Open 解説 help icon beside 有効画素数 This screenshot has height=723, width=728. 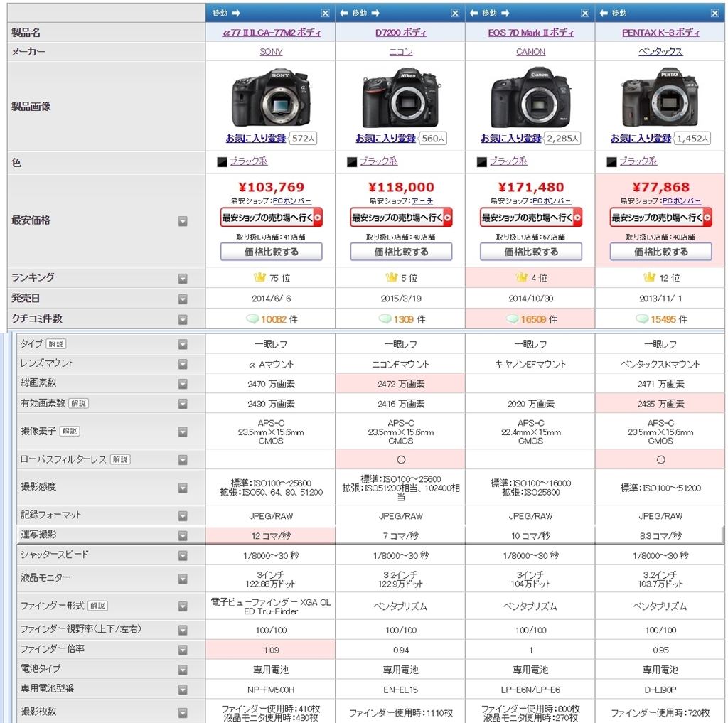tap(78, 403)
